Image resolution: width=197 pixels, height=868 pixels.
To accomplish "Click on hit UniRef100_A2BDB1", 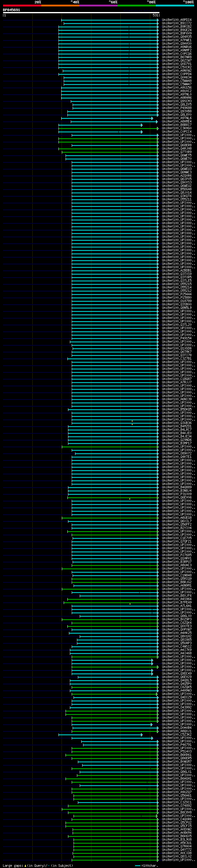I will (x=176, y=270).
